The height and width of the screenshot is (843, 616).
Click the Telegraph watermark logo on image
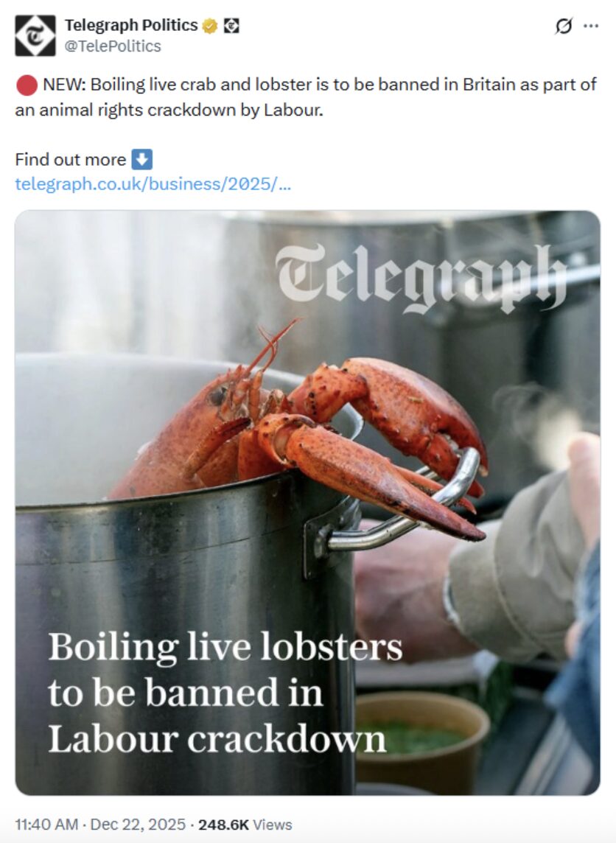(421, 278)
